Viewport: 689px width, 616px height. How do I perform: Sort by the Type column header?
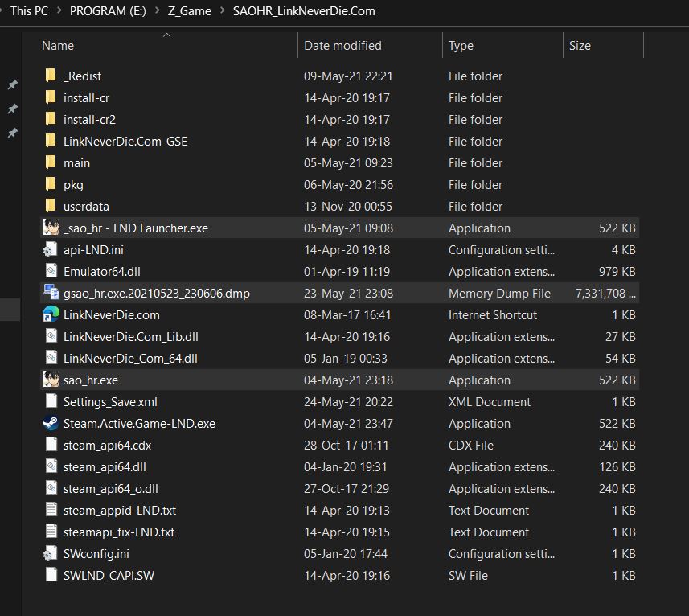point(461,46)
